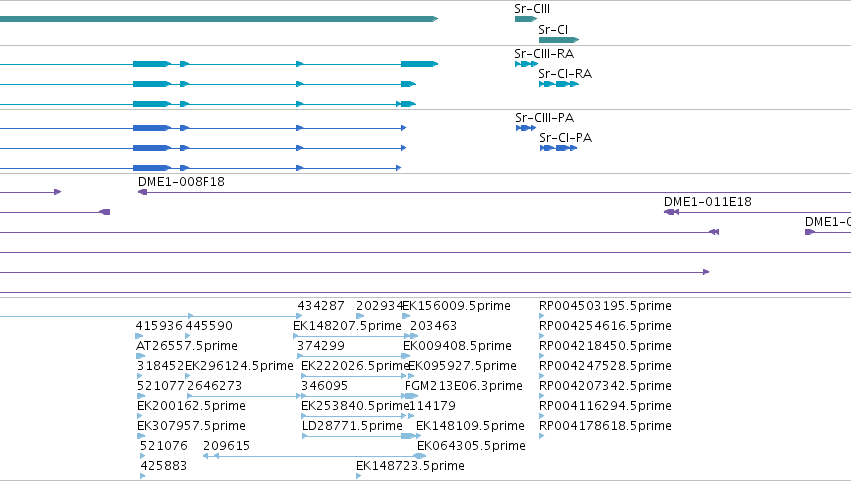Screen dimensions: 851x481
Task: Select the Sr-CI gene label
Action: [x=553, y=29]
